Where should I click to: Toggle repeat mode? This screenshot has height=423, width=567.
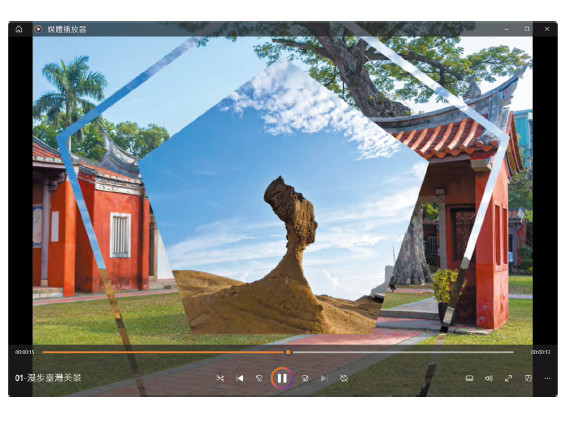tap(344, 378)
